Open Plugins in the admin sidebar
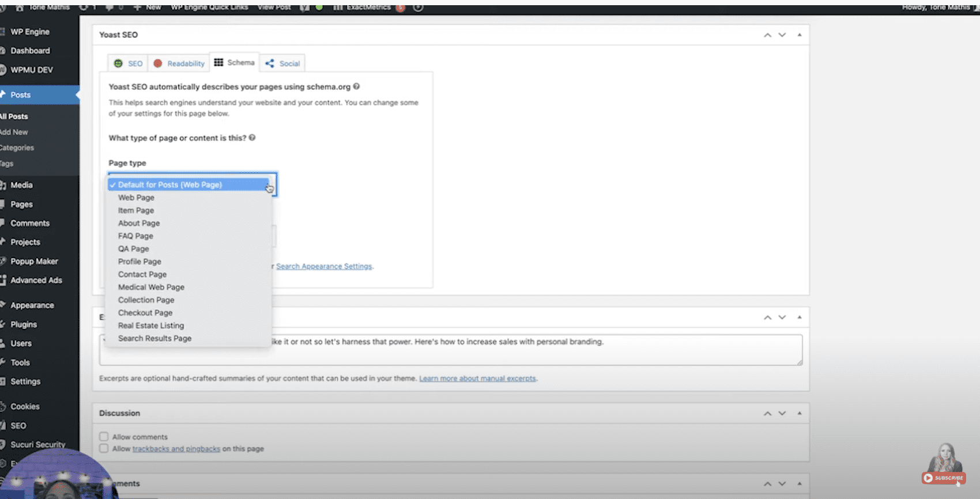 click(x=24, y=324)
